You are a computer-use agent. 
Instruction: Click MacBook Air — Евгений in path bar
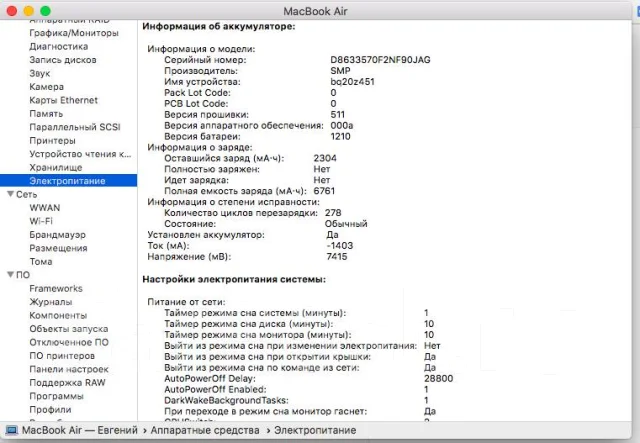(80, 430)
